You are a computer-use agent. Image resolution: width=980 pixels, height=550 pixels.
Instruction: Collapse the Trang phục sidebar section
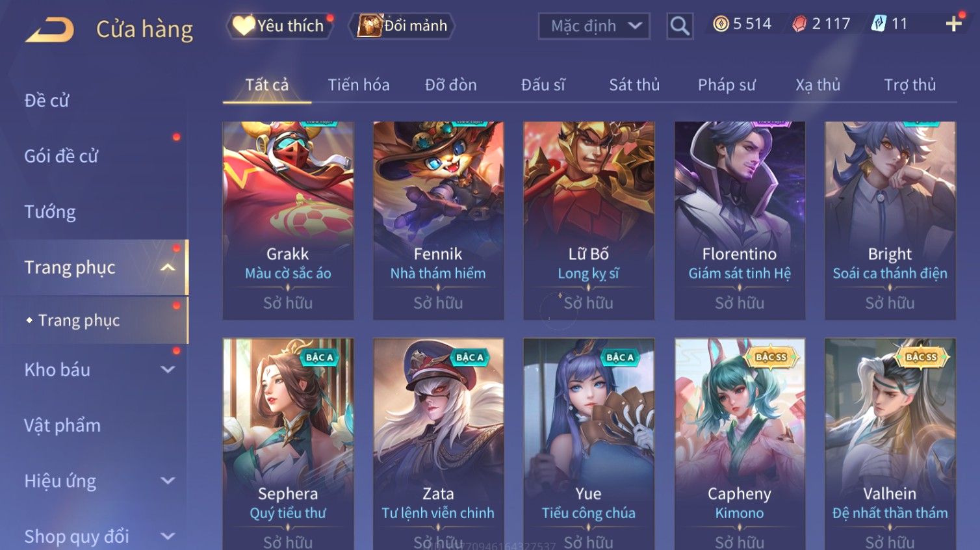(168, 268)
